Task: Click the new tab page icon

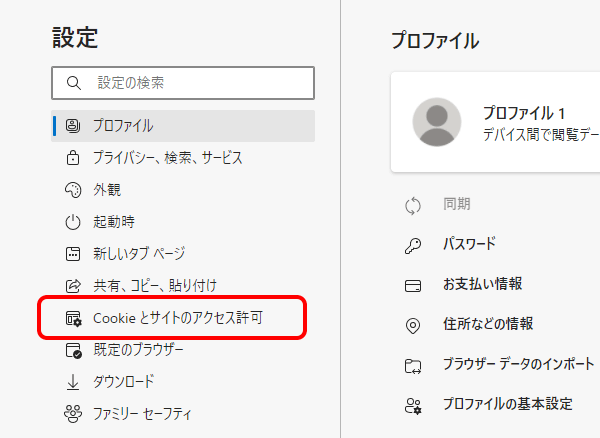Action: [73, 254]
